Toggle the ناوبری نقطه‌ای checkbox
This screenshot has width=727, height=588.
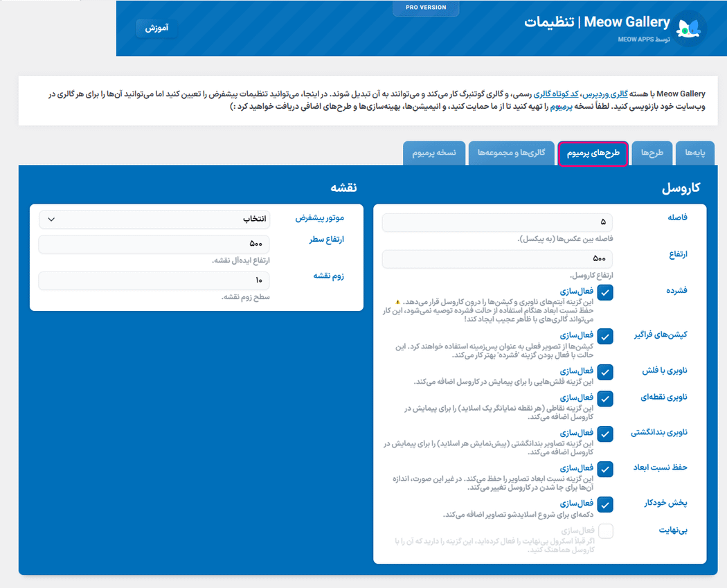click(604, 398)
